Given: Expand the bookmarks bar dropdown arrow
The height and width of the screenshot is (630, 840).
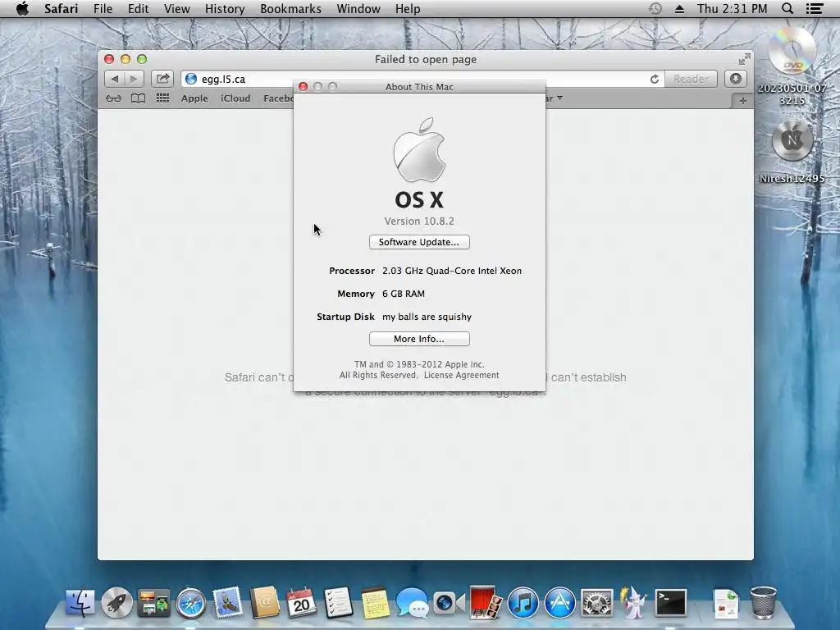Looking at the screenshot, I should coord(559,98).
